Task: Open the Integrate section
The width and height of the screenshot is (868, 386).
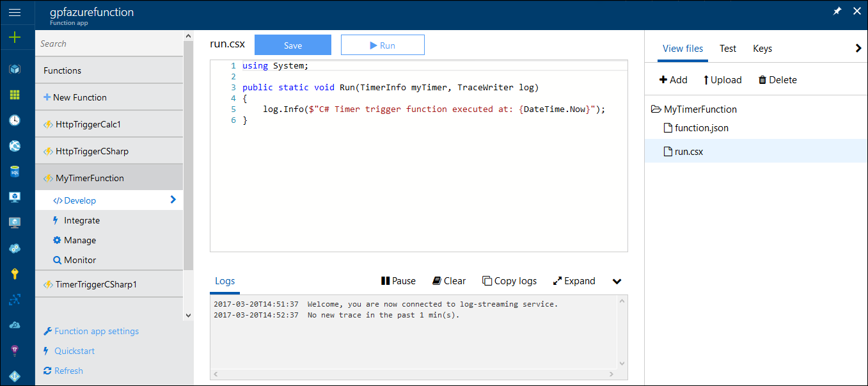Action: tap(109, 220)
